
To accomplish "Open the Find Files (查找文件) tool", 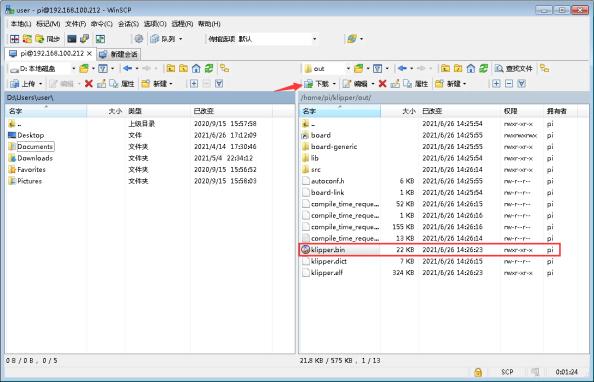I will (514, 69).
